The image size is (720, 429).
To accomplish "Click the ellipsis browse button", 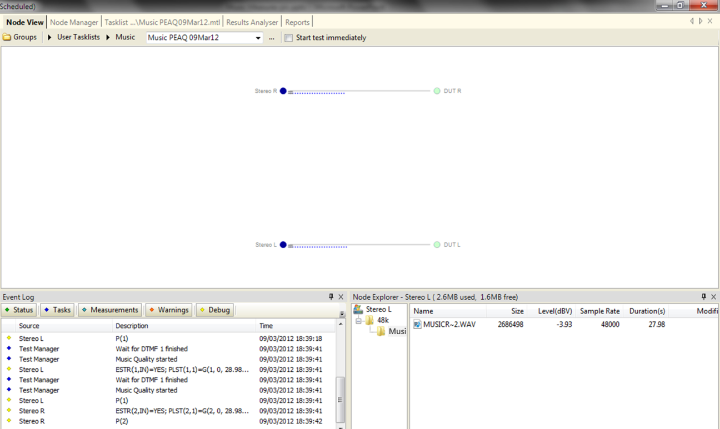I will [271, 38].
